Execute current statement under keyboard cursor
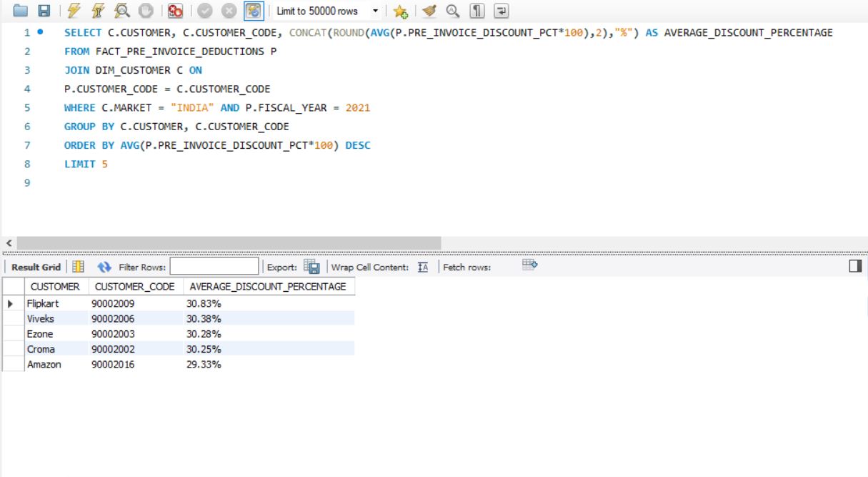 point(99,9)
